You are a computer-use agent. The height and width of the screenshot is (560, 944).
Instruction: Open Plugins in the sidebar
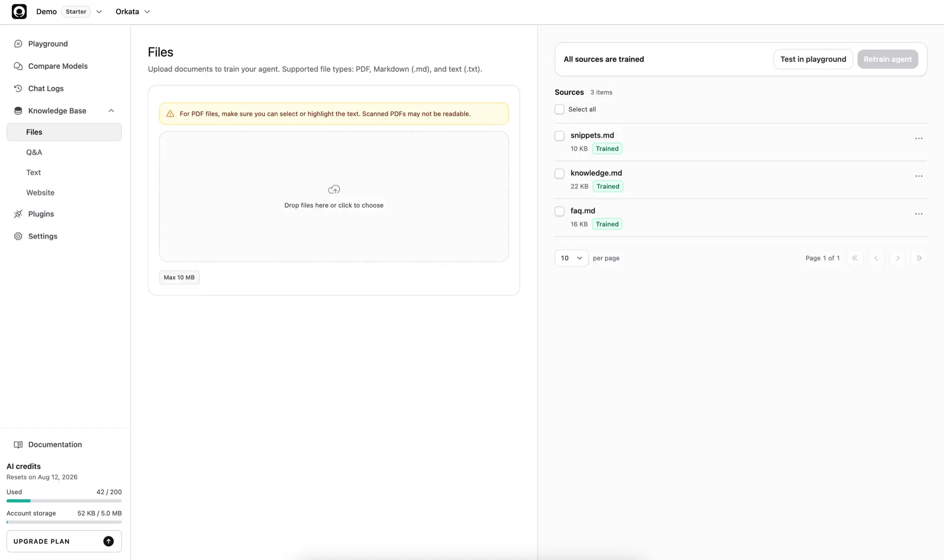(64, 214)
